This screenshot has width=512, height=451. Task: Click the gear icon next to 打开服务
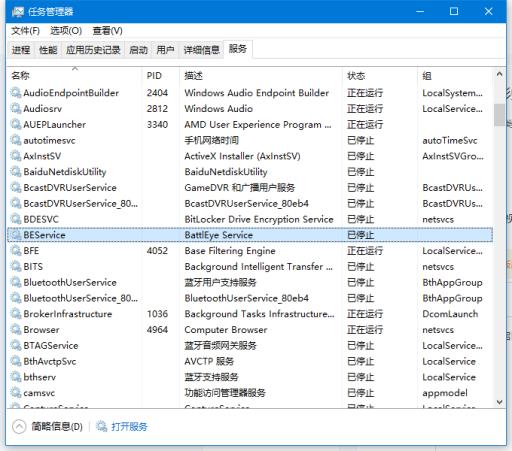coord(102,426)
